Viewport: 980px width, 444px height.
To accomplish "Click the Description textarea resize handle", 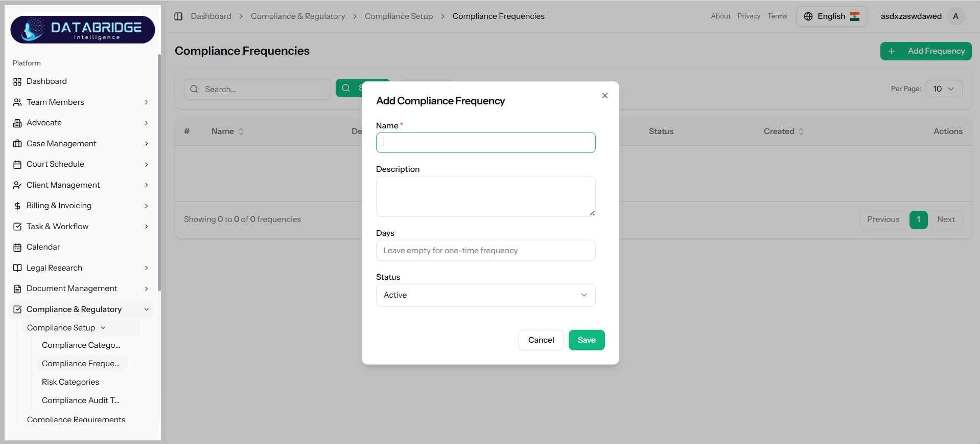I will click(x=592, y=213).
